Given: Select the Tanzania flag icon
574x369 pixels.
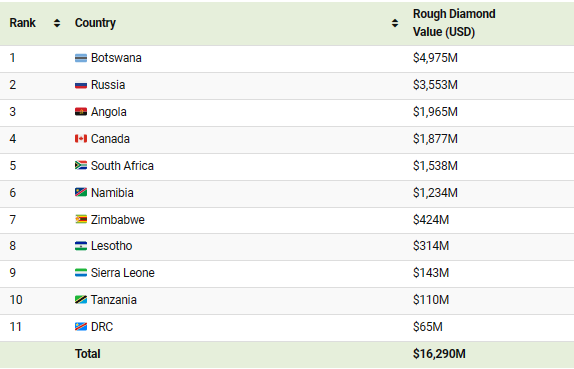Looking at the screenshot, I should [81, 300].
